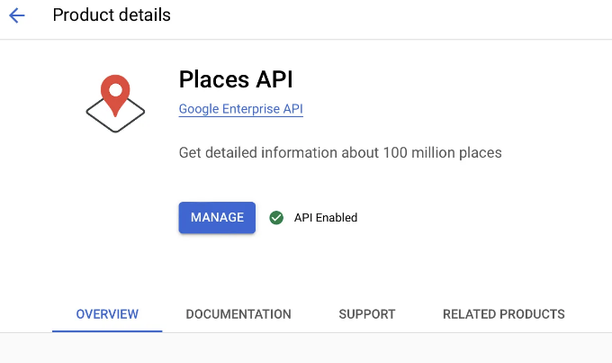Click the Product details page title
612x363 pixels.
click(112, 15)
